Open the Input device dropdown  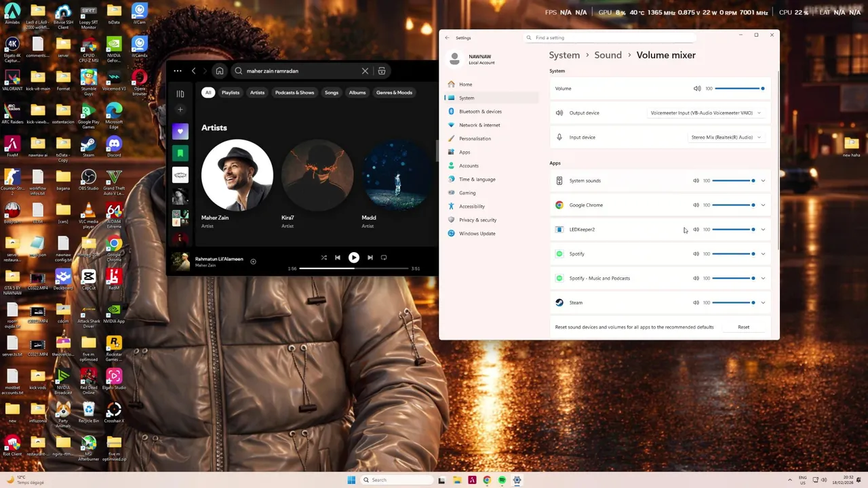click(x=725, y=138)
